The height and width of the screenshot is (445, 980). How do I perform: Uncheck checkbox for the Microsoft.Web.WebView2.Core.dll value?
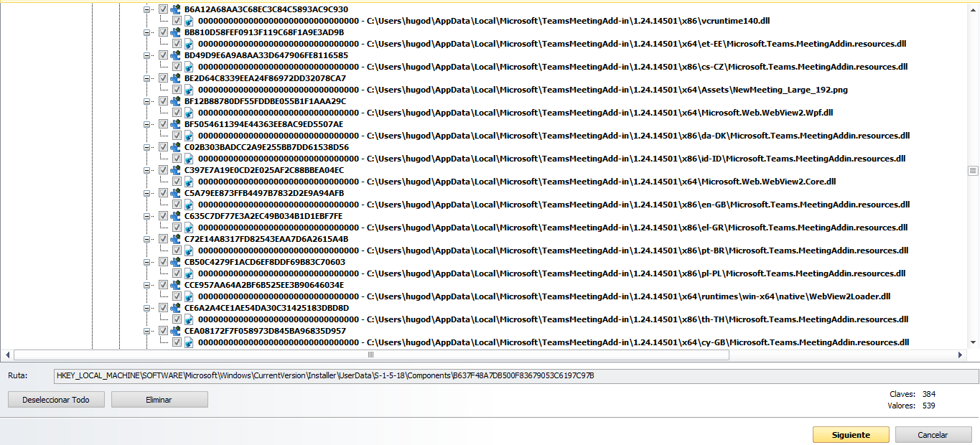click(177, 182)
